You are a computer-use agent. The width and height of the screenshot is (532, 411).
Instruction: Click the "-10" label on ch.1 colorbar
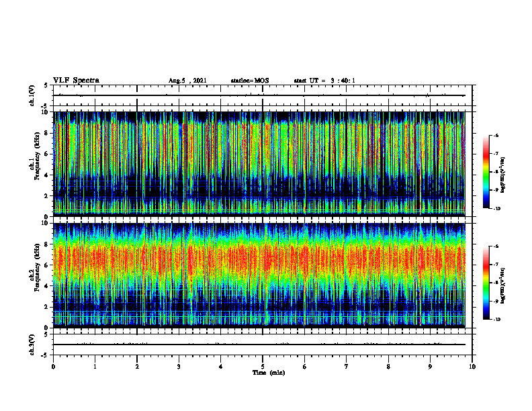[x=496, y=209]
